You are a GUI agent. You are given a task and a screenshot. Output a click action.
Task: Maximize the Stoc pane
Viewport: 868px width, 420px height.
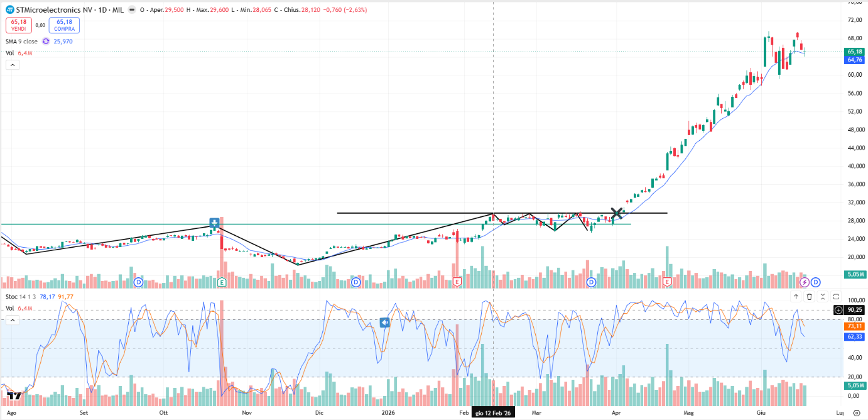pyautogui.click(x=837, y=297)
